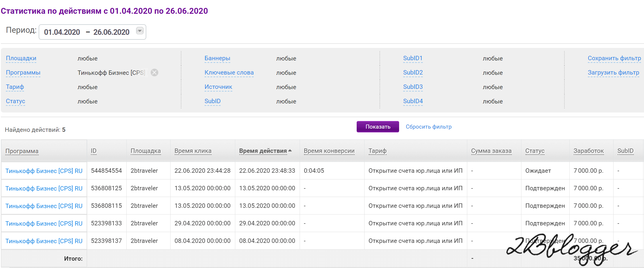This screenshot has height=268, width=644.
Task: Click Подтвержден status in row 536808125
Action: tap(545, 188)
